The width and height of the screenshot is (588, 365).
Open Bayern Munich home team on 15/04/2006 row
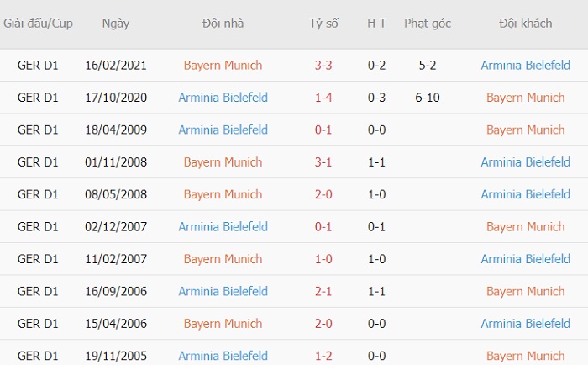point(223,324)
